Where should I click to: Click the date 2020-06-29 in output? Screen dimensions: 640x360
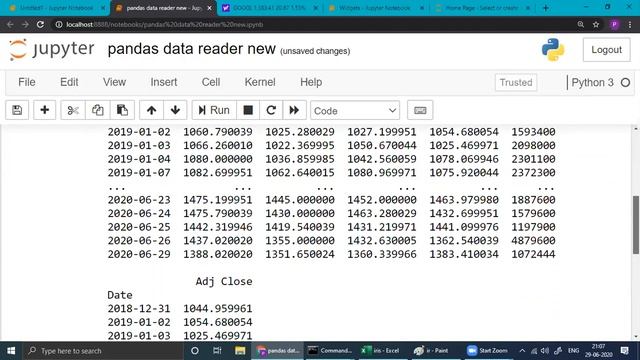pos(139,254)
